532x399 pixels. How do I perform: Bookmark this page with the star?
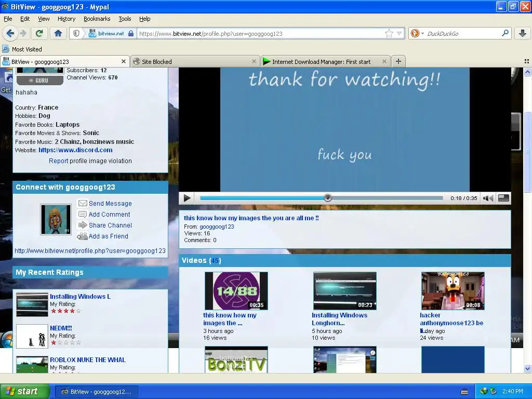[389, 33]
